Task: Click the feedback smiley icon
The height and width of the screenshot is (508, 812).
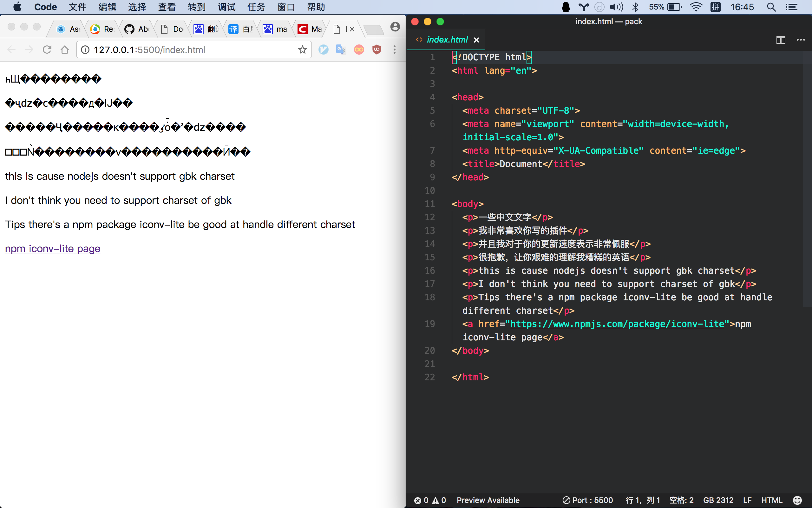Action: pos(797,500)
